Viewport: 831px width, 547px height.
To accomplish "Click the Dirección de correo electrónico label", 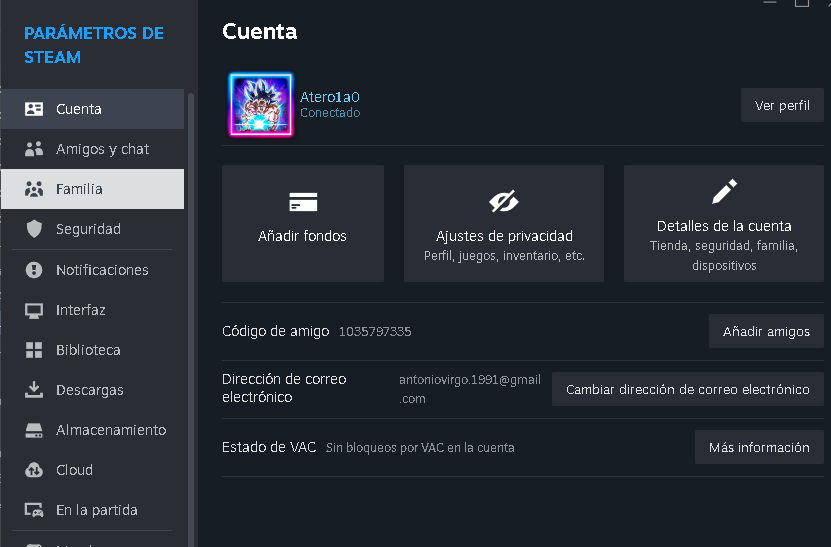I will tap(284, 388).
